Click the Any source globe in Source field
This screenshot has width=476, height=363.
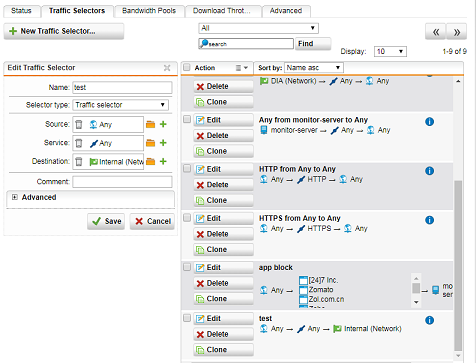coord(93,124)
